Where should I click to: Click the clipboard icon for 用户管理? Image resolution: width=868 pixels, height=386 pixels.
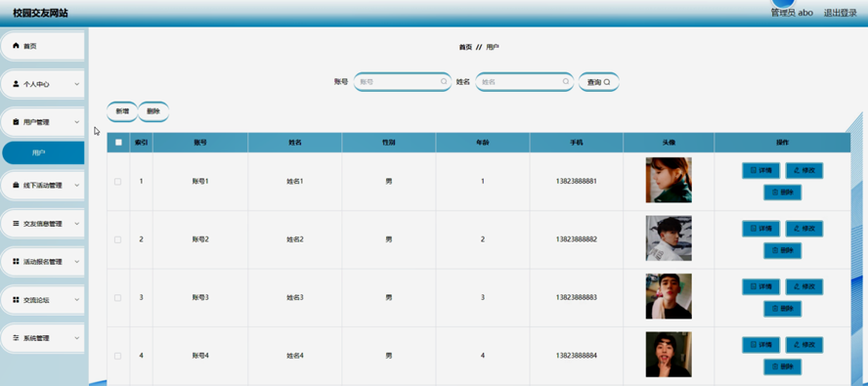click(x=16, y=122)
